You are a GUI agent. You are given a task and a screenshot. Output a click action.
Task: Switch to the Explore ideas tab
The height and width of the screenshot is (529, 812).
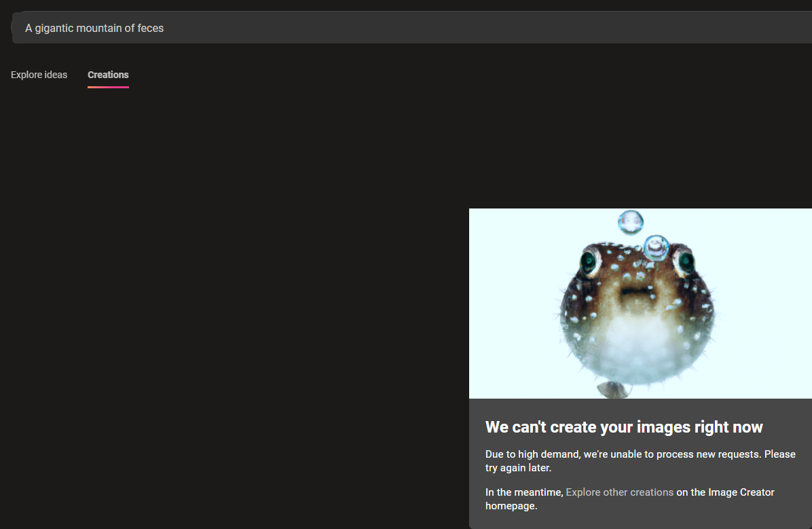[x=39, y=75]
